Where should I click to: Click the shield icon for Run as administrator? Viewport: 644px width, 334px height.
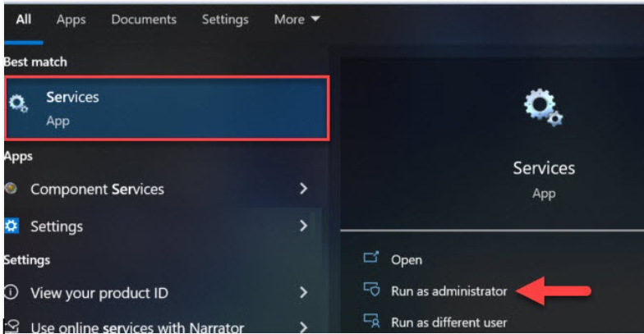point(371,289)
